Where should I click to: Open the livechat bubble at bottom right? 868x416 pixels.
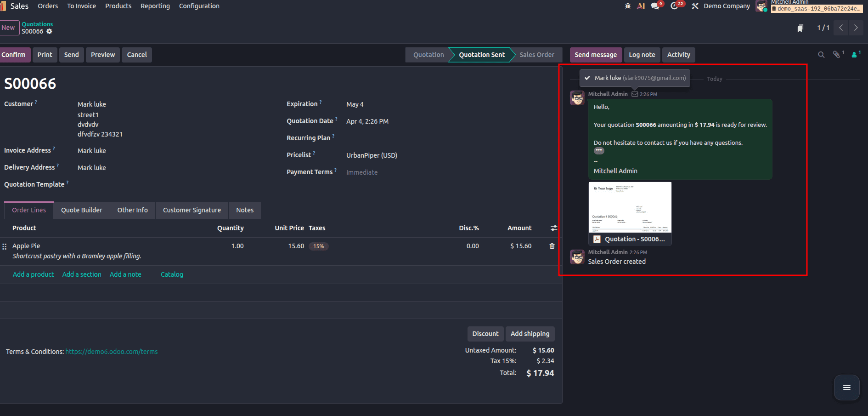click(x=846, y=388)
